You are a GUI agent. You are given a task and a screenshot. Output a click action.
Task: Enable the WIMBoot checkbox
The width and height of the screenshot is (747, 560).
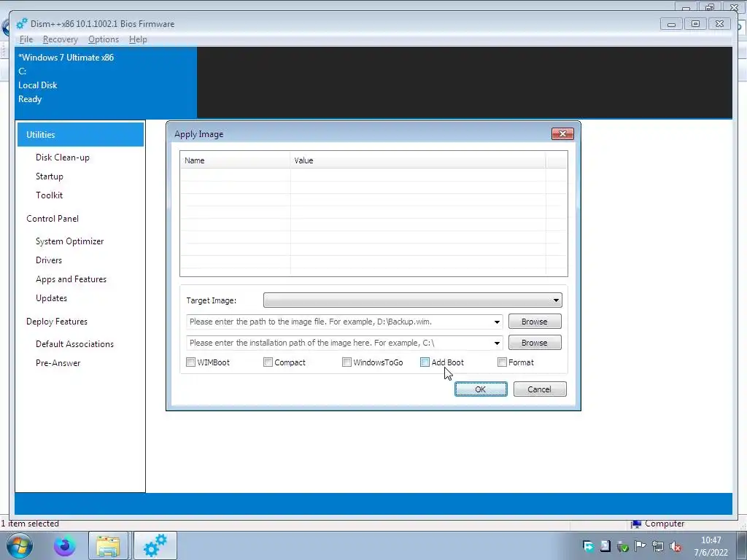(190, 362)
